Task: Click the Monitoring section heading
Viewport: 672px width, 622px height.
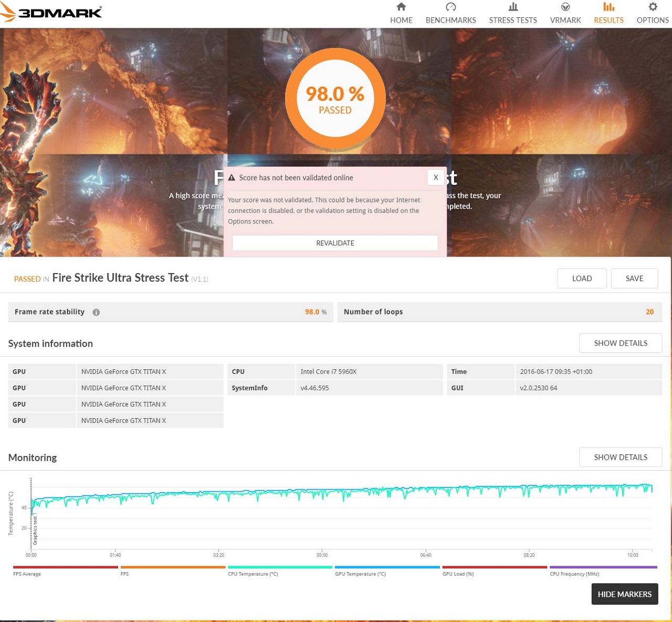Action: coord(33,457)
